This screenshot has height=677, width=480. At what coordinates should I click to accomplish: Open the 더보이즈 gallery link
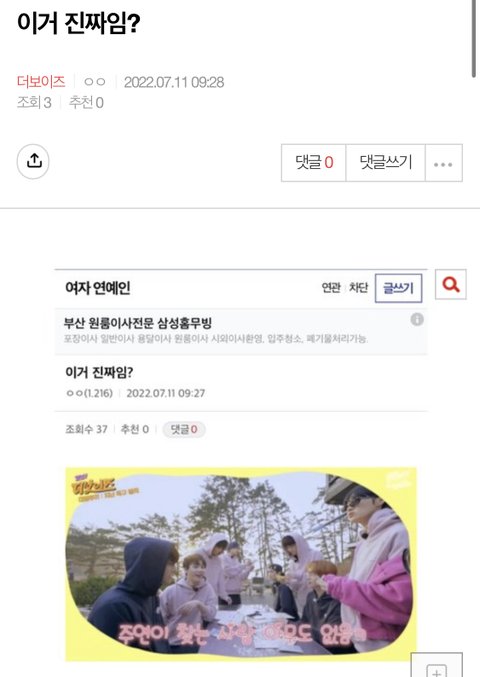[41, 82]
